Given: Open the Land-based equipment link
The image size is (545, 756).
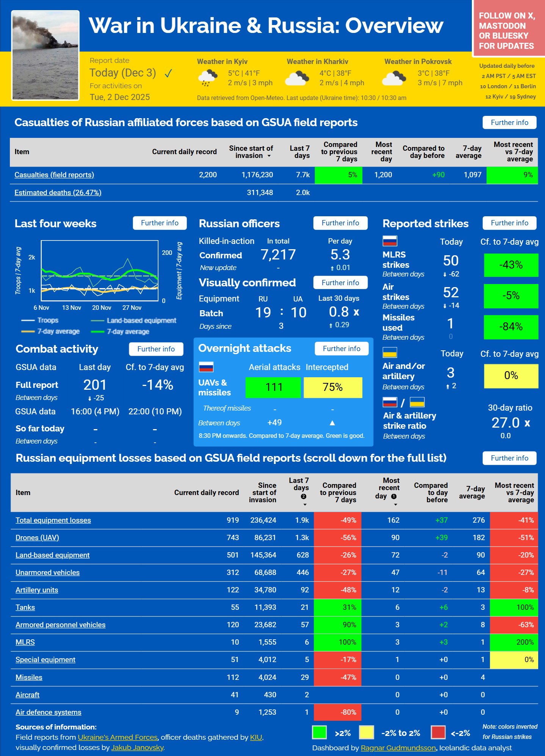Looking at the screenshot, I should pos(52,555).
